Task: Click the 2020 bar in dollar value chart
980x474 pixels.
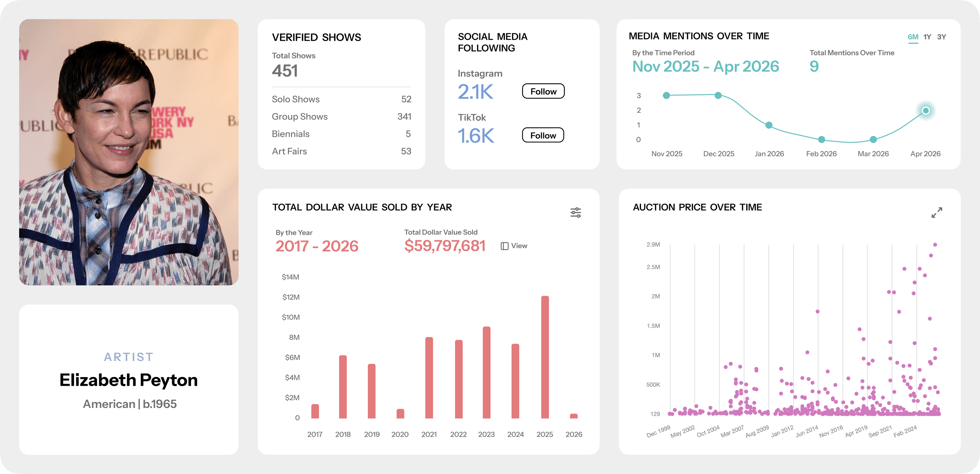Action: (400, 414)
